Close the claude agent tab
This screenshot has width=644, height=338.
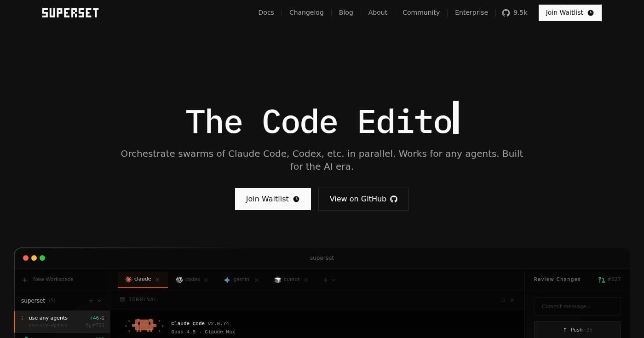[157, 279]
